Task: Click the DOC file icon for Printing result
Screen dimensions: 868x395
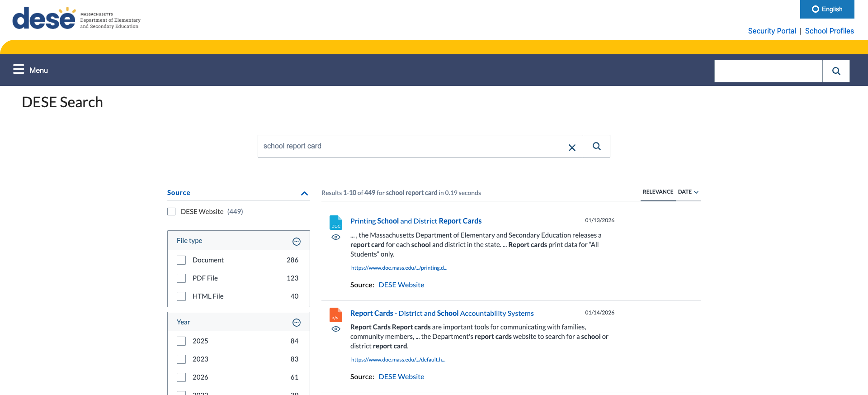Action: [x=336, y=223]
